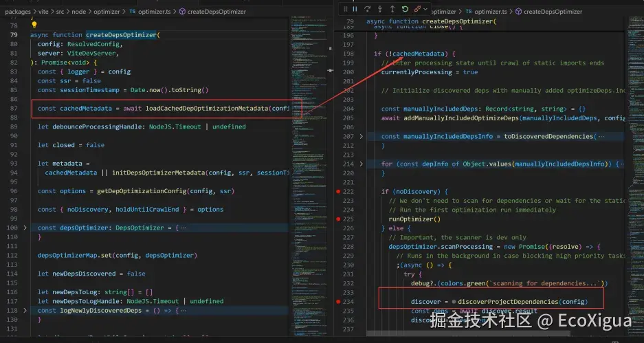This screenshot has width=644, height=343.
Task: Click 'discoverProjectDependencies' on line 234
Action: tap(508, 302)
